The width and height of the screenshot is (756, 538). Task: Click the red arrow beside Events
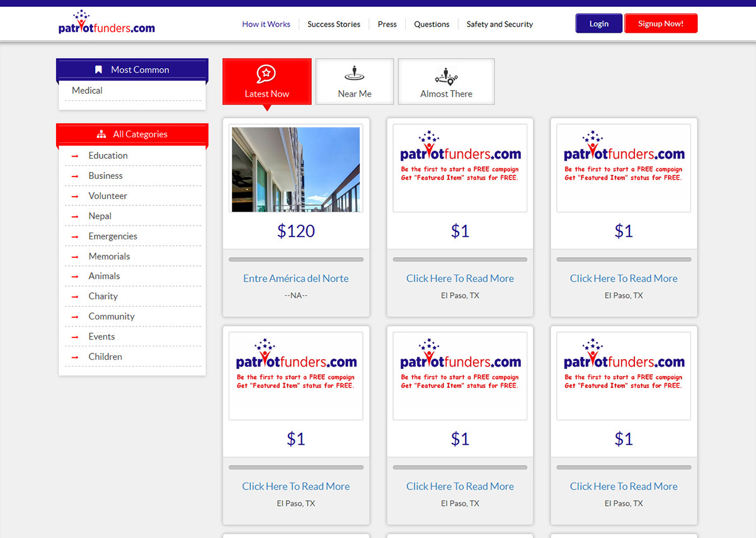pyautogui.click(x=75, y=337)
